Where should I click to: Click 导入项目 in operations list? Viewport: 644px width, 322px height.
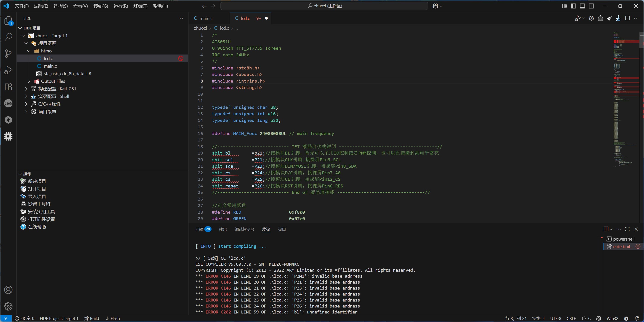coord(37,196)
